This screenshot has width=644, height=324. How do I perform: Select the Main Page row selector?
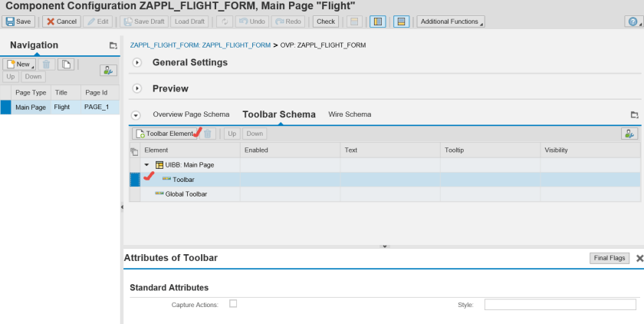coord(5,107)
